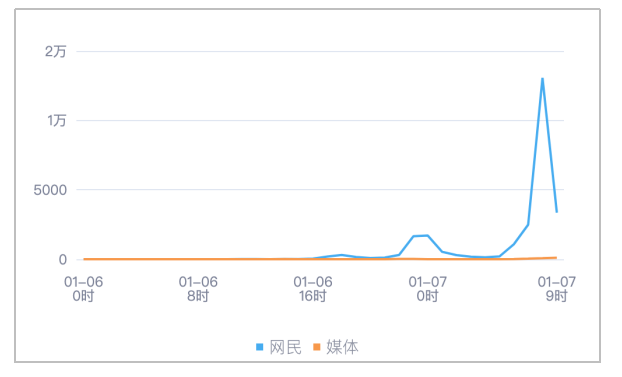Click the orange 媒体 legend square

[317, 347]
